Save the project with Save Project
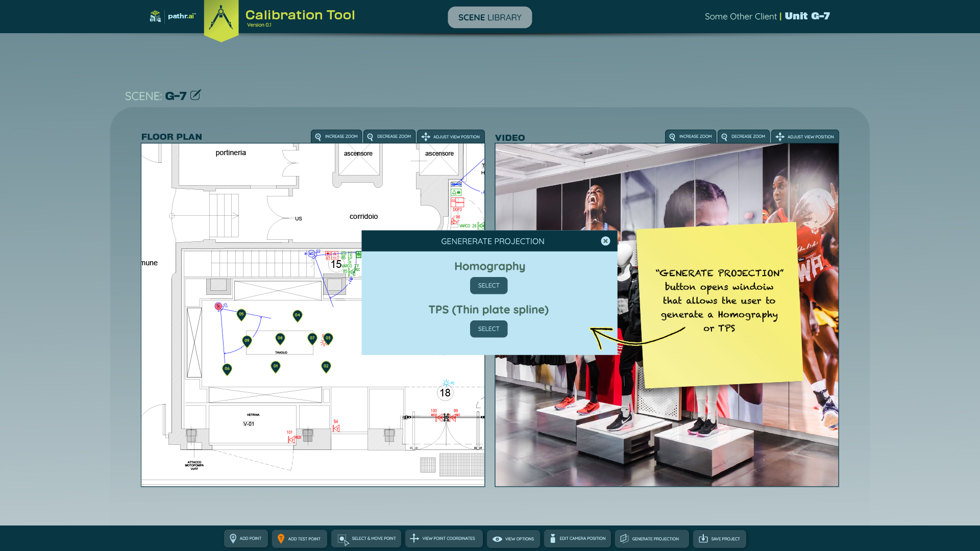The height and width of the screenshot is (551, 980). pos(719,538)
